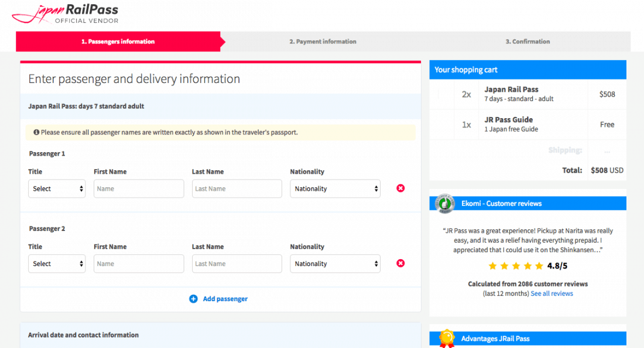Image resolution: width=644 pixels, height=348 pixels.
Task: Click the Ekomi thumbs-up badge icon
Action: click(x=445, y=203)
